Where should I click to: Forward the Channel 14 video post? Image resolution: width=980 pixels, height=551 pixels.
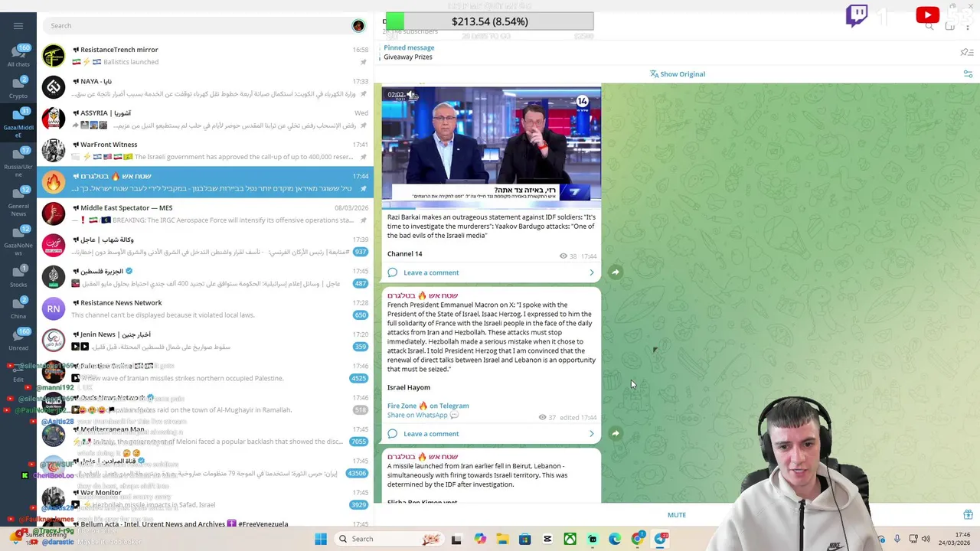pos(616,272)
